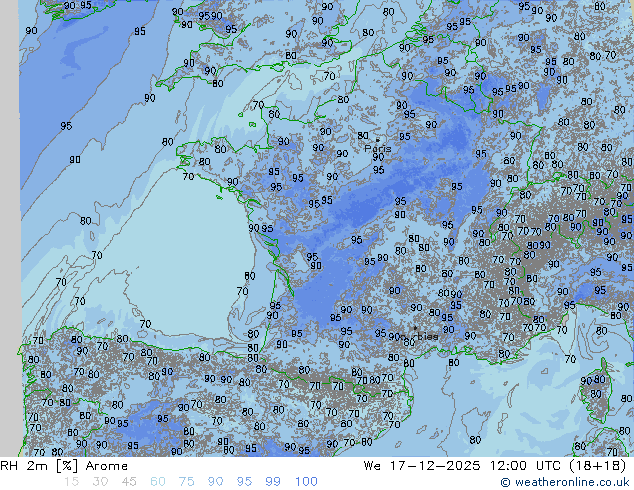Select the legend value 75
Screen dimensions: 634x490
(187, 482)
